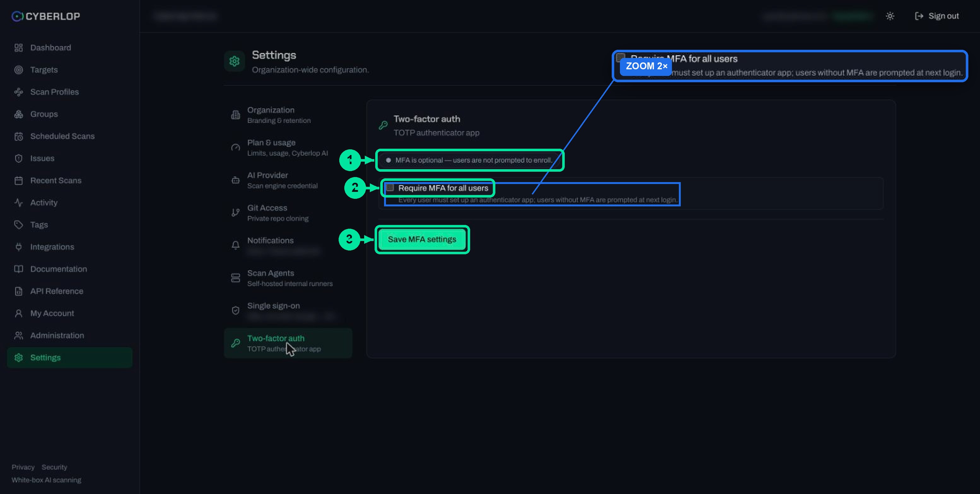Click the Scan Agents server icon
980x494 pixels.
tap(236, 278)
